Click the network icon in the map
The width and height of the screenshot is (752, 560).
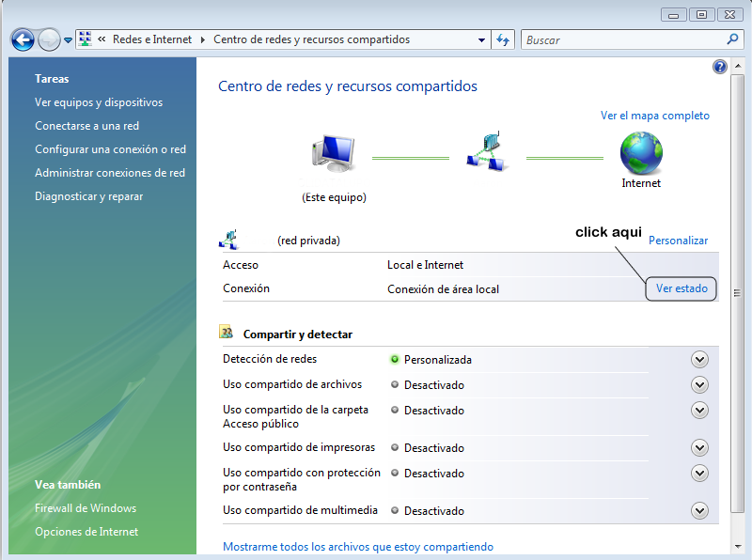[487, 151]
